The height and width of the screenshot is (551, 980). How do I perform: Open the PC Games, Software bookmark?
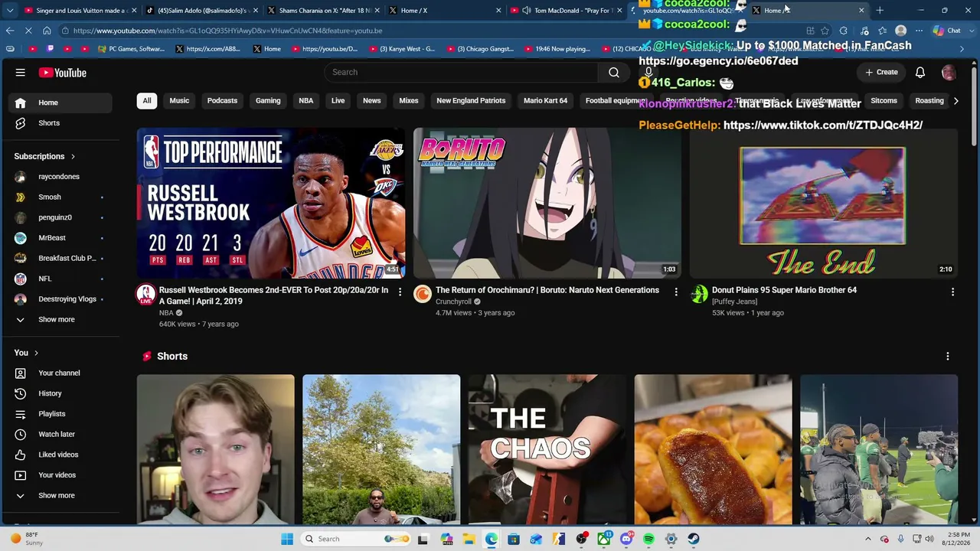tap(131, 49)
